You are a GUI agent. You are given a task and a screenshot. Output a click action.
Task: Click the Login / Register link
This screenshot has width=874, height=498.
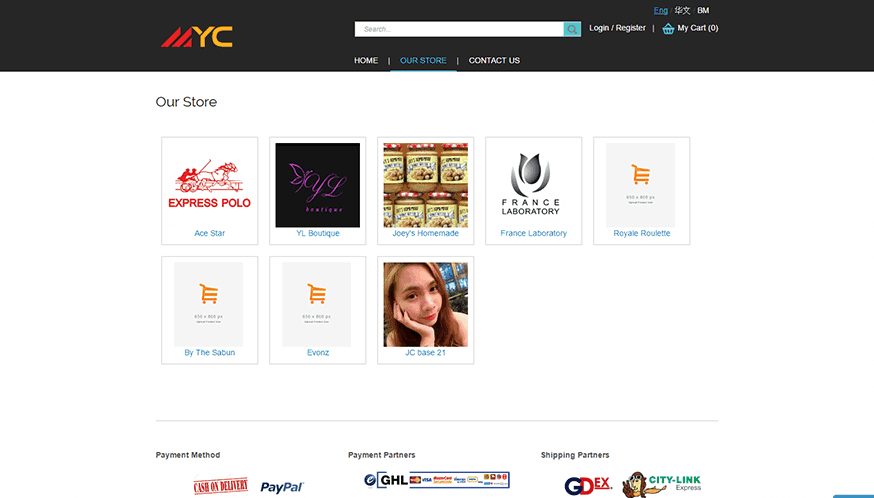click(x=617, y=28)
